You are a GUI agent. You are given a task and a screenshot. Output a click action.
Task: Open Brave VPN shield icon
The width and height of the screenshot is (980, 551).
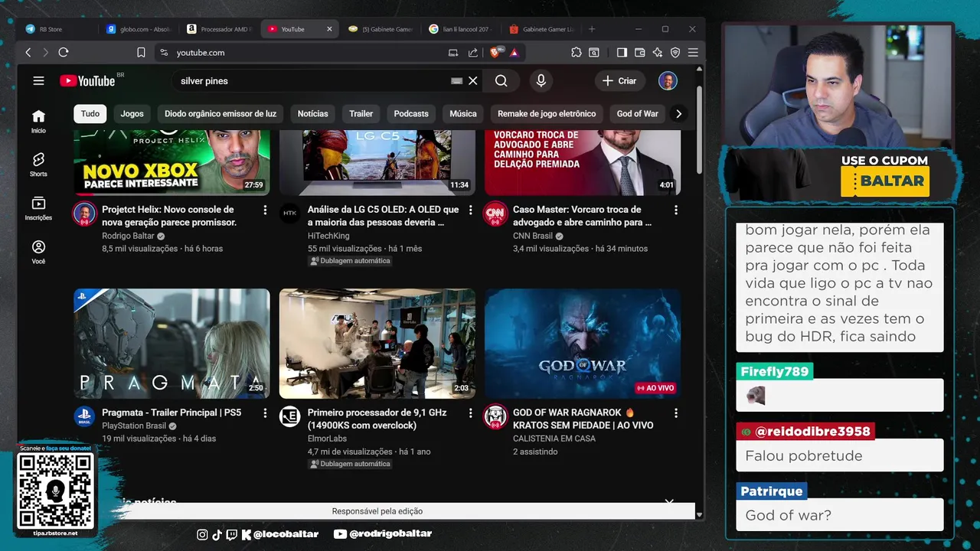tap(675, 52)
